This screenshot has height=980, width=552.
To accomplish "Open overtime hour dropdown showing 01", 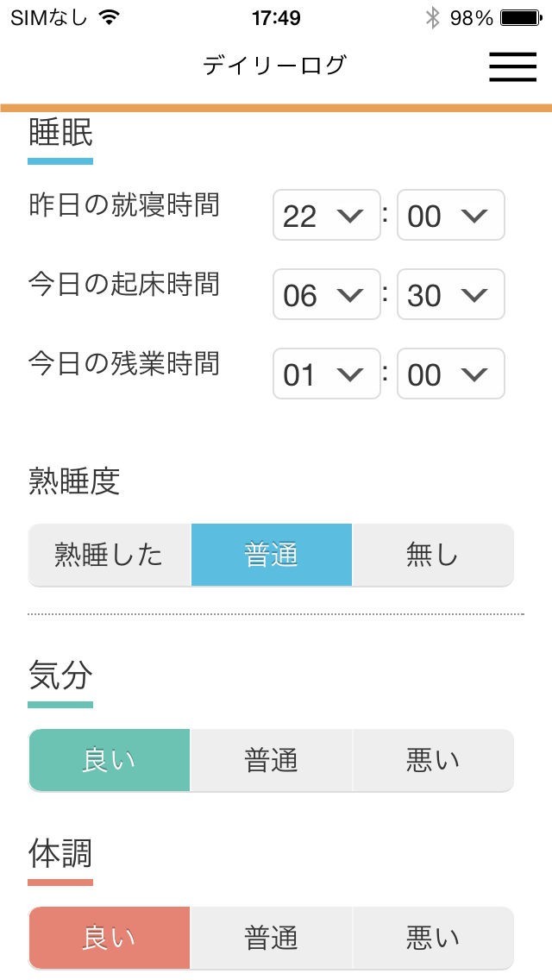I will coord(326,374).
